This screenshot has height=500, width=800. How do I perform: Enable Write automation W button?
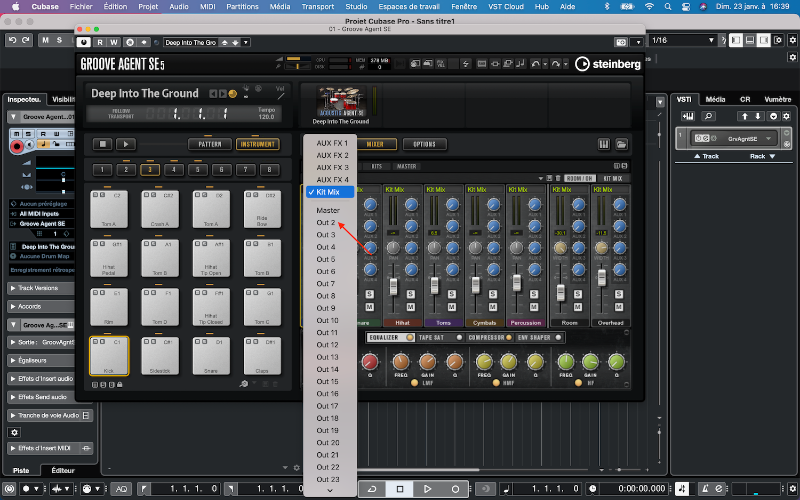tap(113, 42)
